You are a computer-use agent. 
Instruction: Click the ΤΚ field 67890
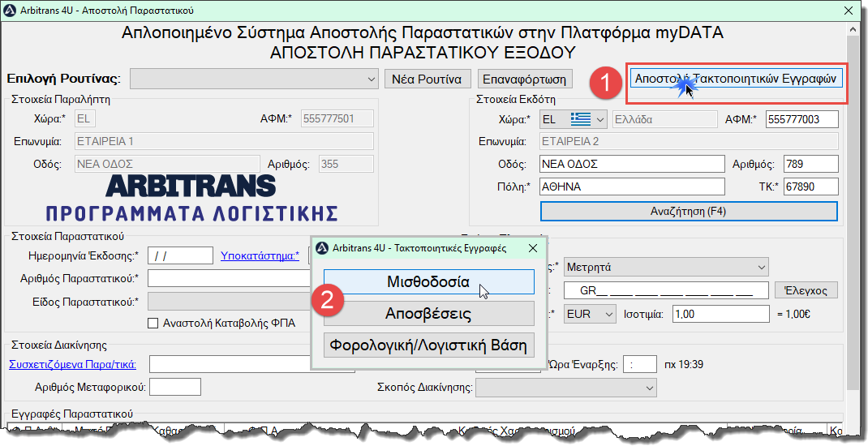coord(811,187)
